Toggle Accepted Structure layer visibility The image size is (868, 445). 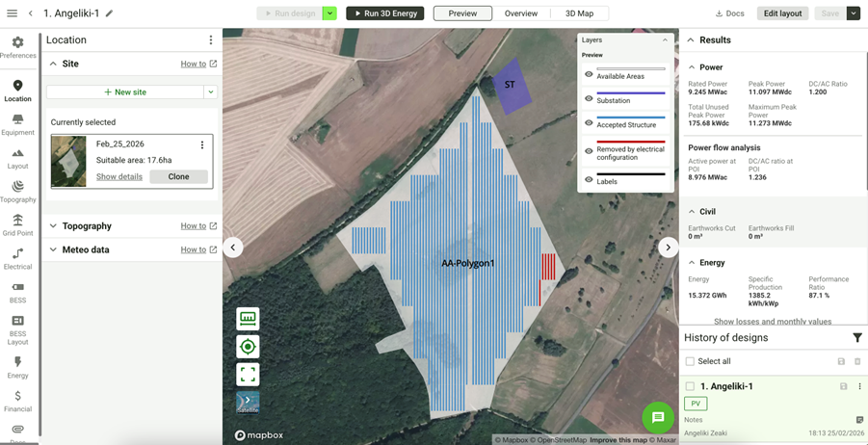pyautogui.click(x=589, y=122)
